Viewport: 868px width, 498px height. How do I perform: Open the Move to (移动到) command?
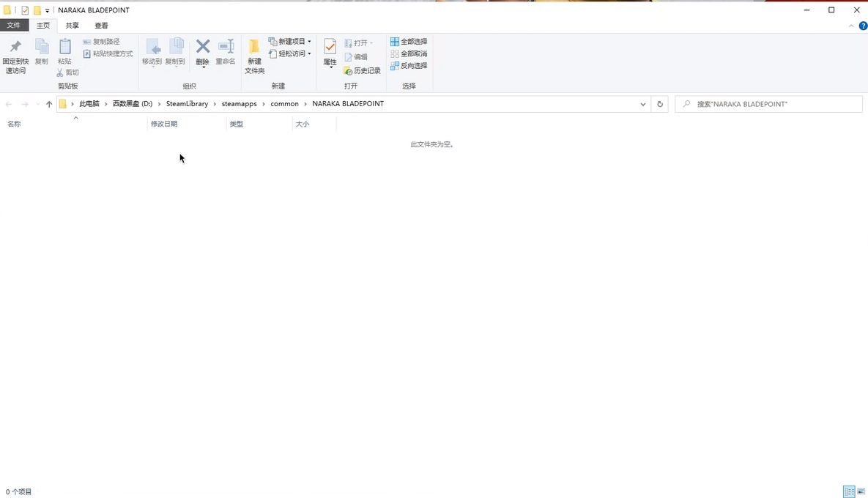point(152,52)
